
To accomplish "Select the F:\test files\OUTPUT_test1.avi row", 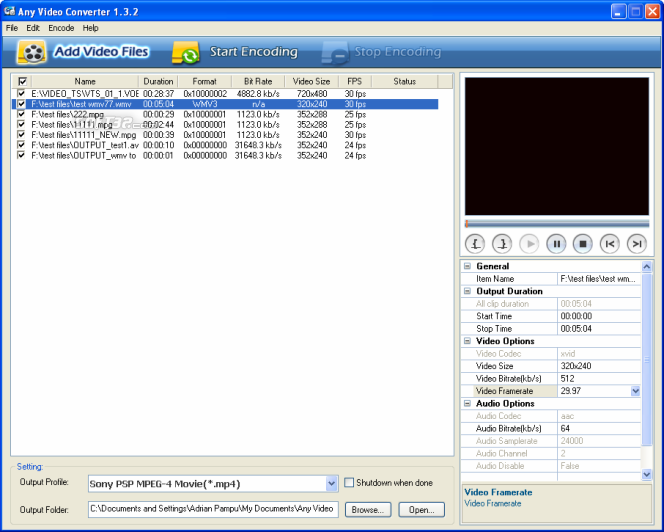I will (x=224, y=145).
